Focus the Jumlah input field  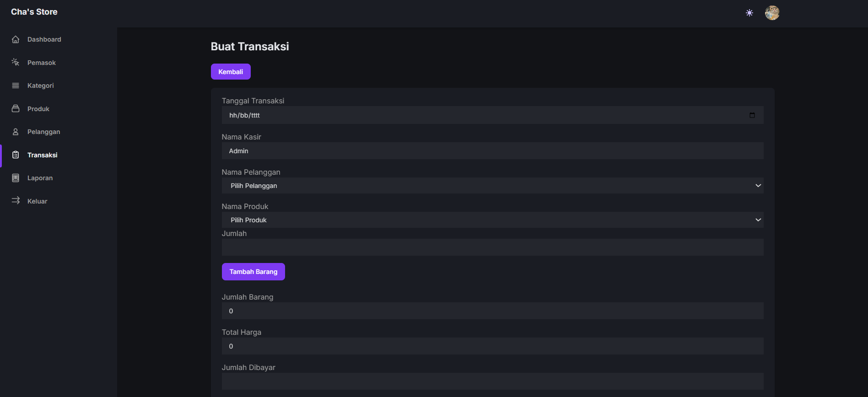(x=492, y=247)
